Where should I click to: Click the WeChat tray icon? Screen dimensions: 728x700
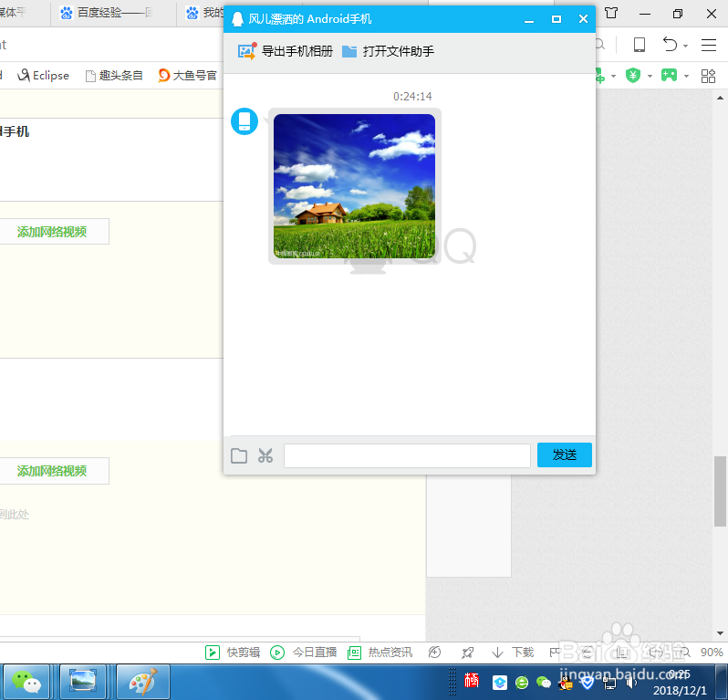click(544, 683)
